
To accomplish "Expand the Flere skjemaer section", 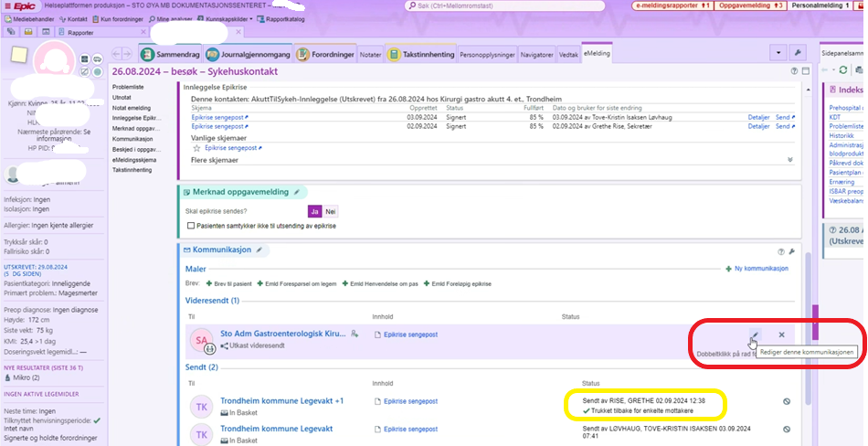I will coord(789,159).
